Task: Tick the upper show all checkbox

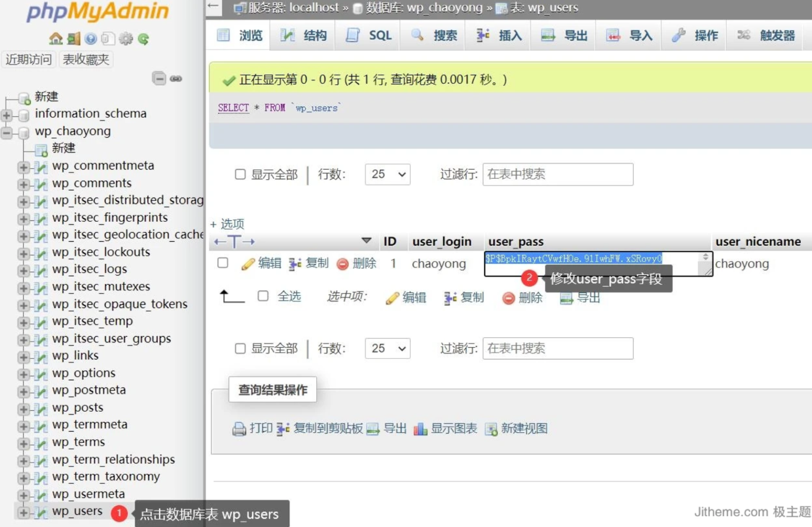Action: pyautogui.click(x=240, y=174)
